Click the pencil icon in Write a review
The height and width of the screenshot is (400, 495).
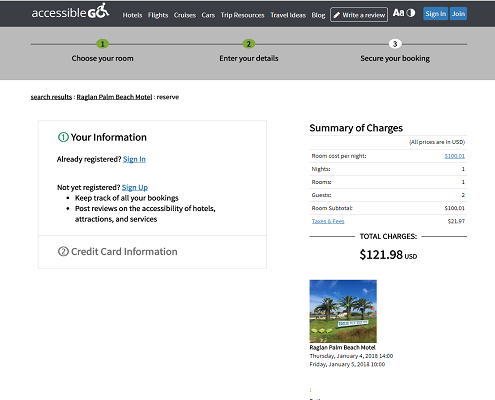pos(337,15)
